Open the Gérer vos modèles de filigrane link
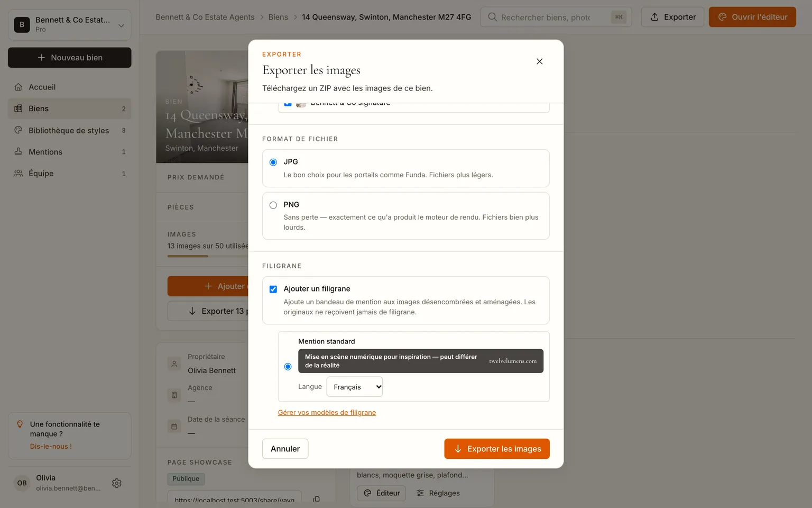 tap(327, 413)
